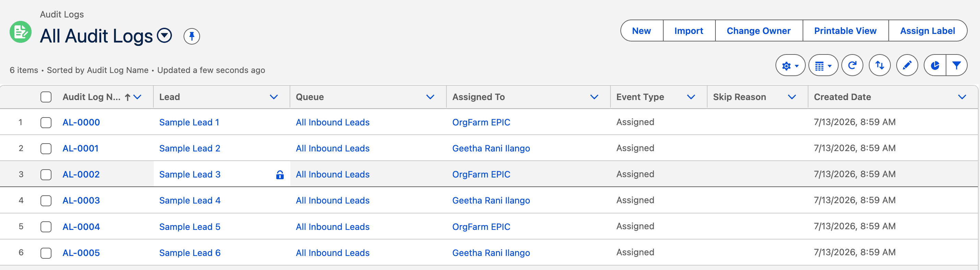Open Sample Lead 2 record
The width and height of the screenshot is (980, 270).
[189, 148]
